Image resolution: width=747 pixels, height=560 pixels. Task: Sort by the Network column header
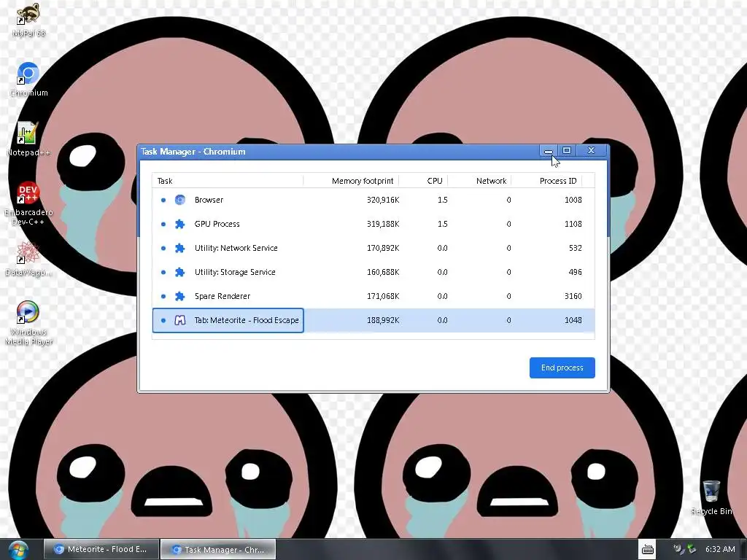479,181
